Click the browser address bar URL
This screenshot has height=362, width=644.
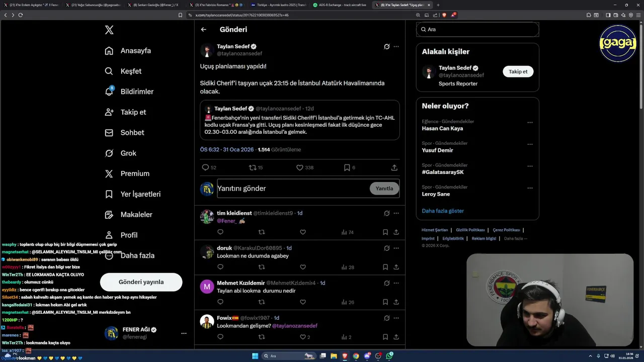(x=242, y=15)
